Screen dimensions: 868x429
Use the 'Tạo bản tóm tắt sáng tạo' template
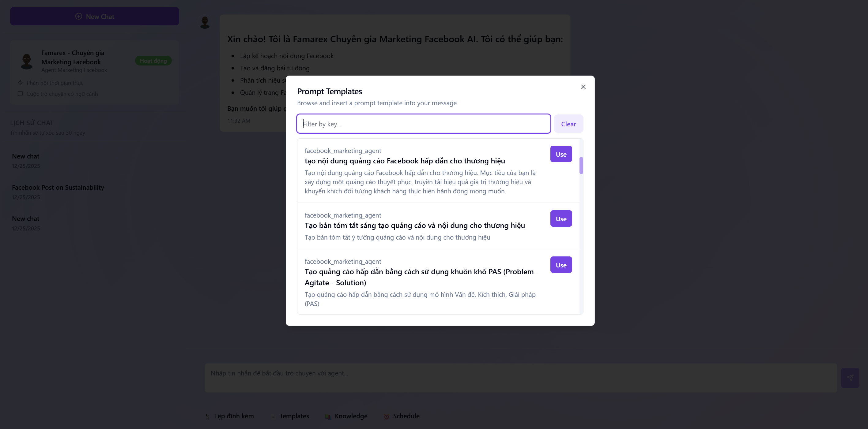tap(561, 218)
